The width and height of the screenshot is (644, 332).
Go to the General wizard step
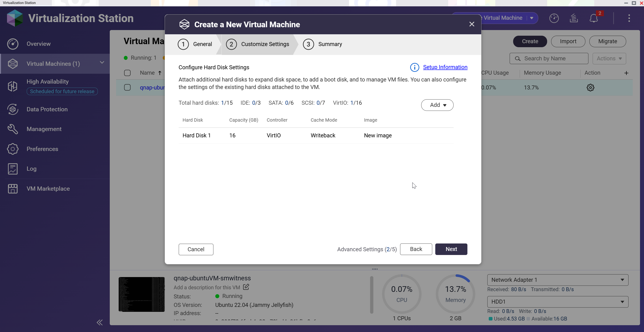pos(195,44)
